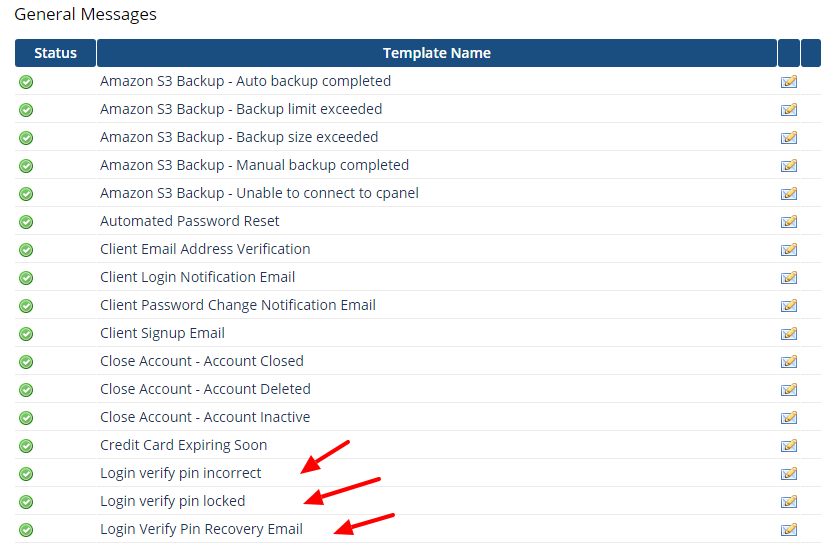This screenshot has width=825, height=548.
Task: Edit Close Account - Account Deleted template icon
Action: [788, 389]
